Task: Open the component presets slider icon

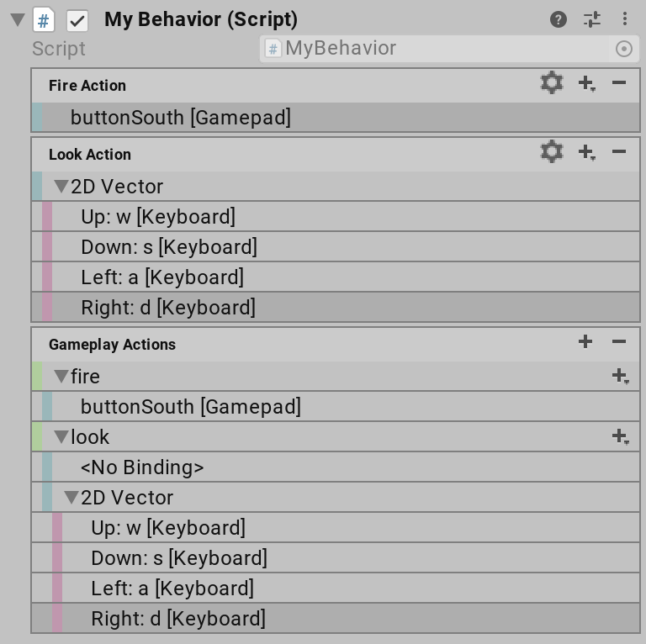Action: point(592,19)
